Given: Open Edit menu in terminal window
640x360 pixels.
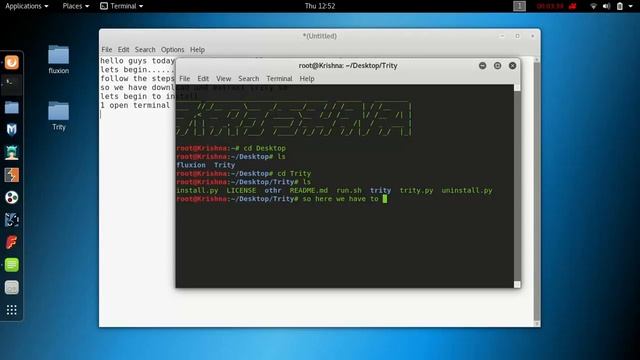Looking at the screenshot, I should [203, 78].
